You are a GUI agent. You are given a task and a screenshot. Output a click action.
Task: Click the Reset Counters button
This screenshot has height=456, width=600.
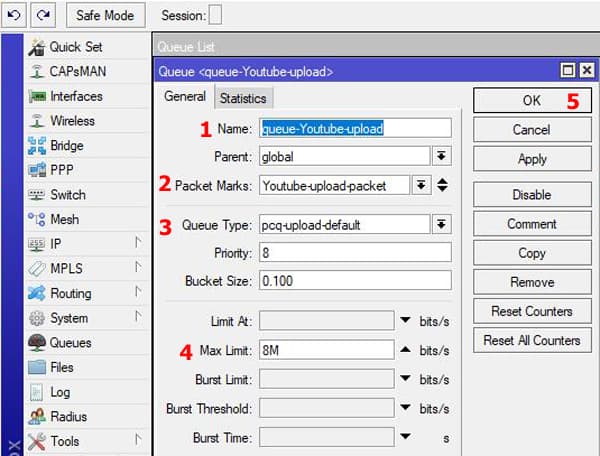click(532, 311)
